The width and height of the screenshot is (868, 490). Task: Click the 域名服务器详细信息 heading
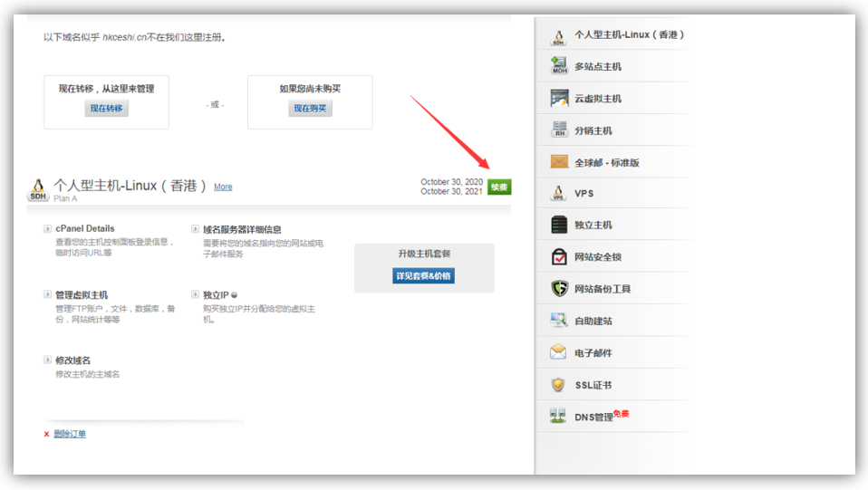(242, 229)
